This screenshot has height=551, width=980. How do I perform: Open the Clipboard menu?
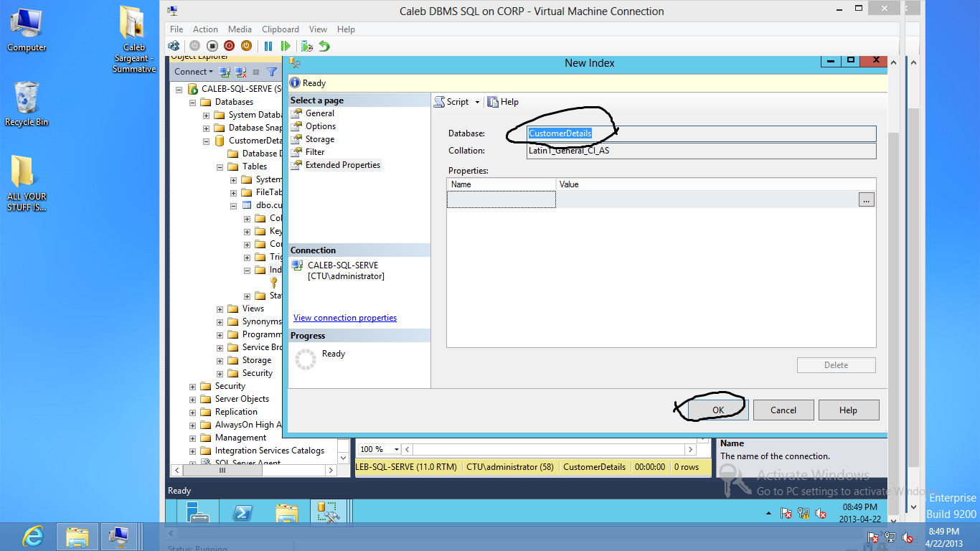pos(281,29)
